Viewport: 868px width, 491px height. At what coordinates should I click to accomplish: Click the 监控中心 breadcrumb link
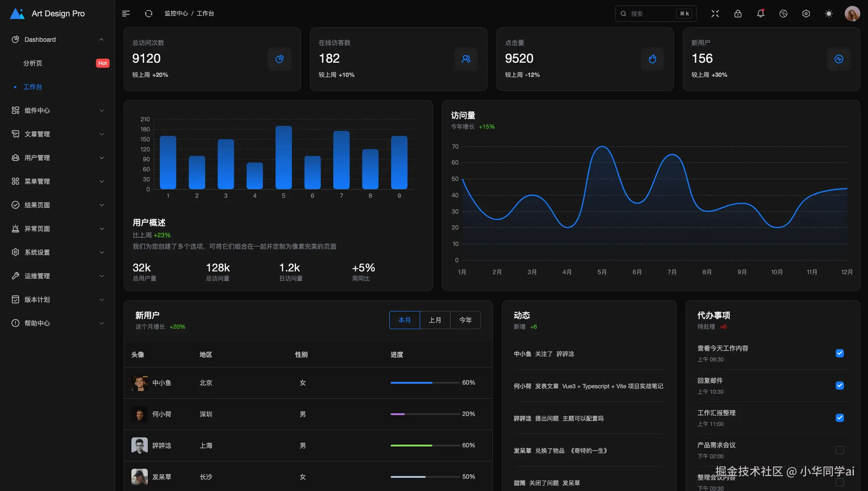tap(176, 14)
